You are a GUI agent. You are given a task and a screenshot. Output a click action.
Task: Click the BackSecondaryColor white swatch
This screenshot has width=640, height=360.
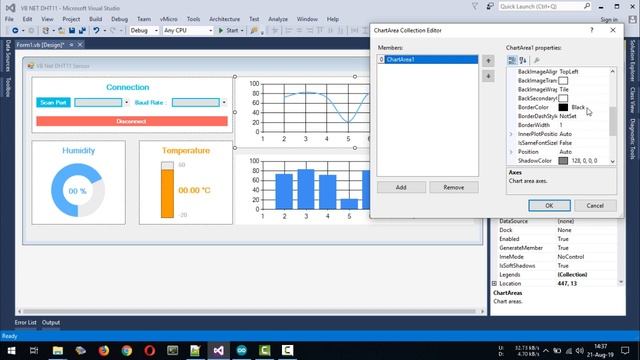click(x=563, y=98)
